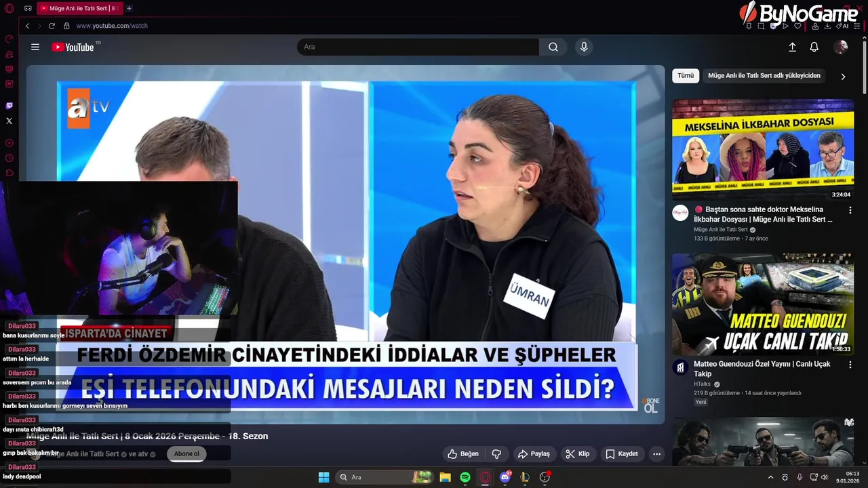This screenshot has height=488, width=868.
Task: Take a snapshot with Opera toolbar icon
Action: tap(761, 26)
